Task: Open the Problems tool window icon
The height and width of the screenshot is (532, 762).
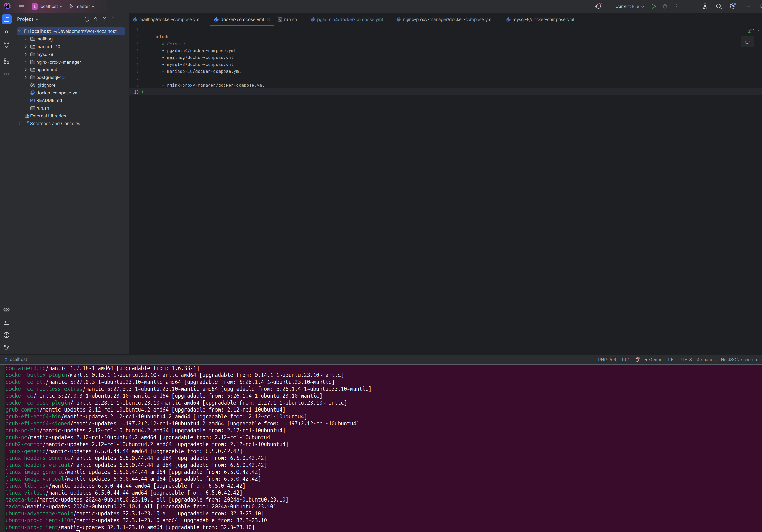Action: [7, 335]
